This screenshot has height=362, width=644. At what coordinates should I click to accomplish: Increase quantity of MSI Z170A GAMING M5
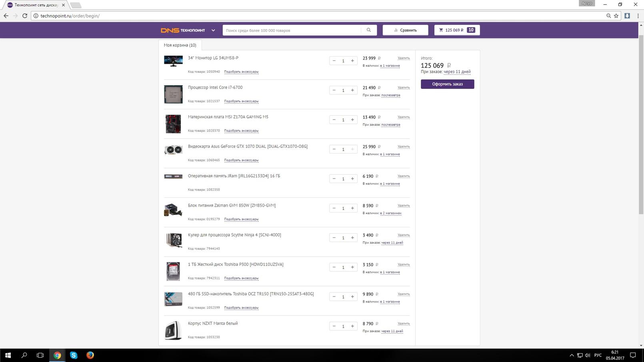(352, 120)
